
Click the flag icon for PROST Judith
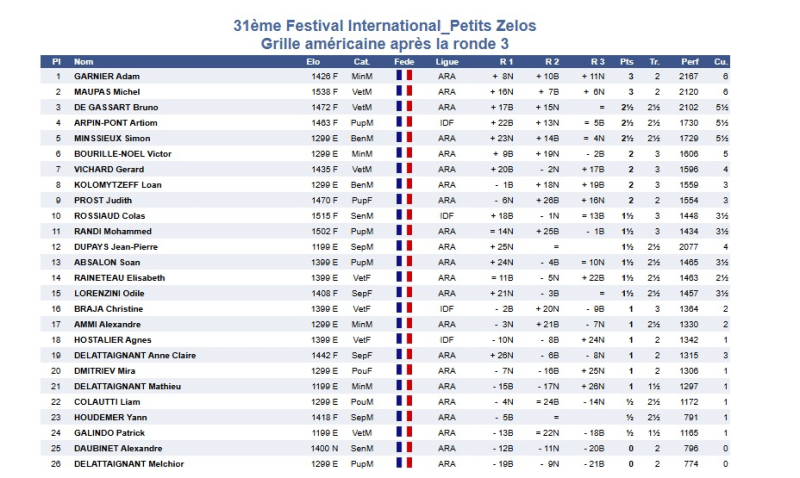(404, 200)
